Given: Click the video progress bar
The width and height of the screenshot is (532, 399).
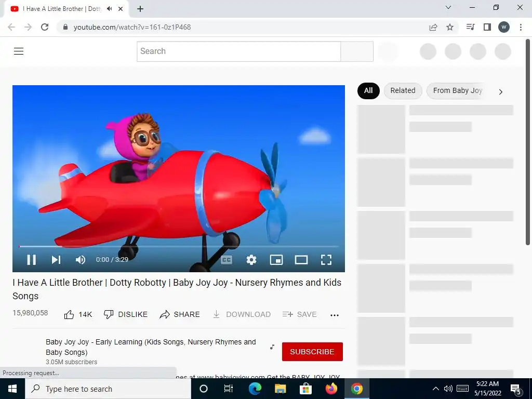Looking at the screenshot, I should tap(179, 246).
